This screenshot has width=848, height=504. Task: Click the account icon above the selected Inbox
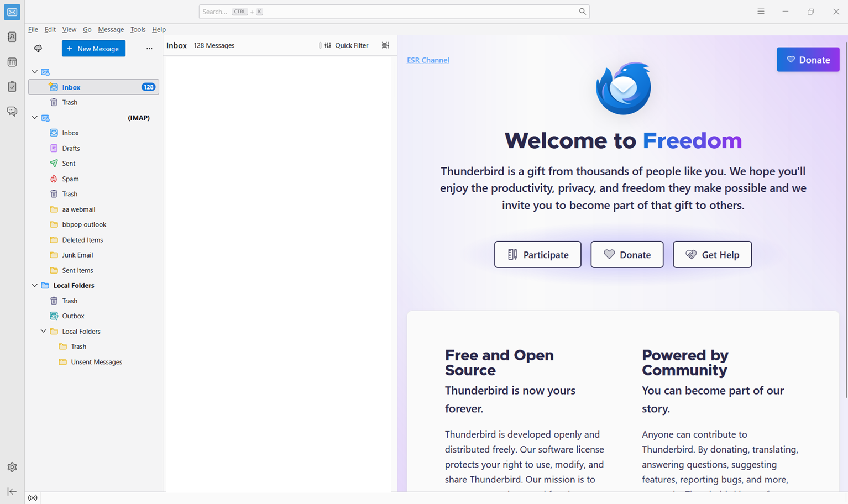pos(45,72)
